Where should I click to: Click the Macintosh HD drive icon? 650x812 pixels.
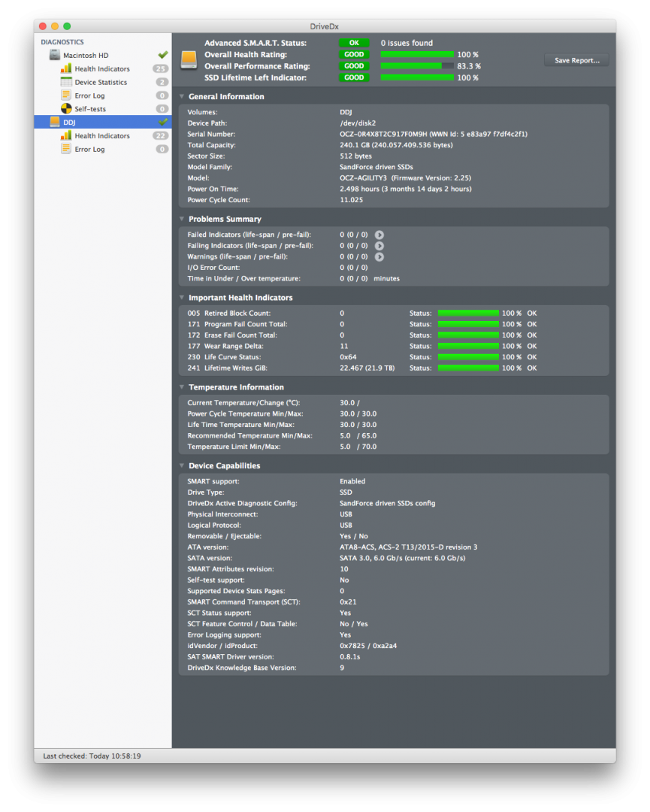point(55,56)
